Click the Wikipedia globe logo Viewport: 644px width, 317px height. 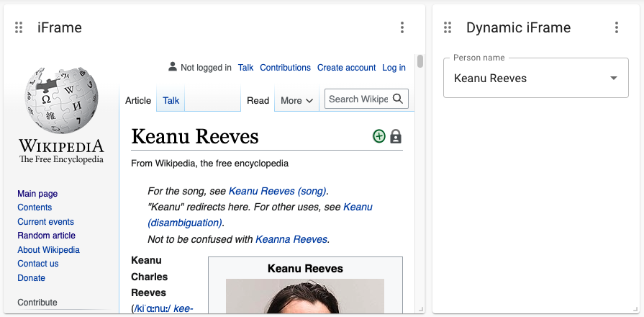pyautogui.click(x=62, y=101)
